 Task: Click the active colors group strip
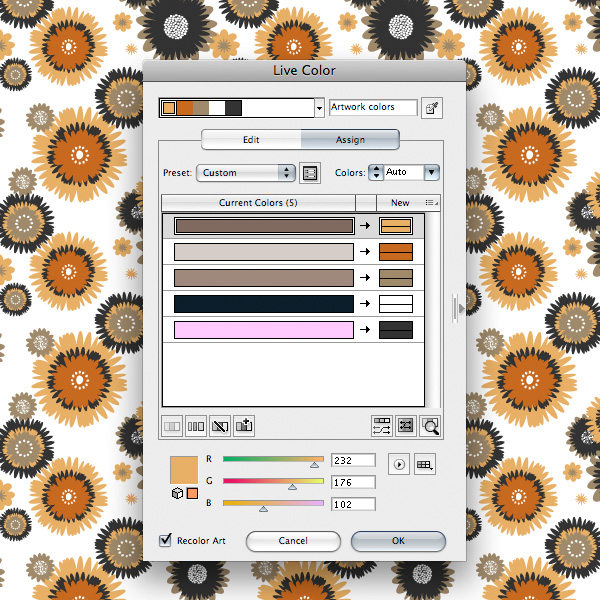(x=237, y=108)
